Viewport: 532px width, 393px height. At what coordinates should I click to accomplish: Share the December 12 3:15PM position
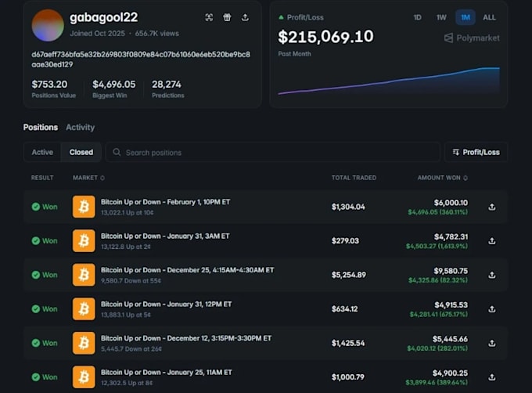pos(492,343)
